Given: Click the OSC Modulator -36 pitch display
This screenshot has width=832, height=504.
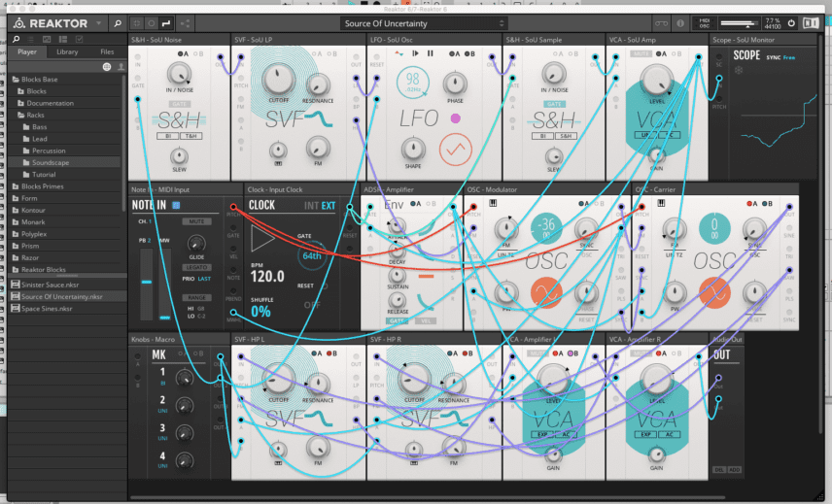Looking at the screenshot, I should 546,228.
